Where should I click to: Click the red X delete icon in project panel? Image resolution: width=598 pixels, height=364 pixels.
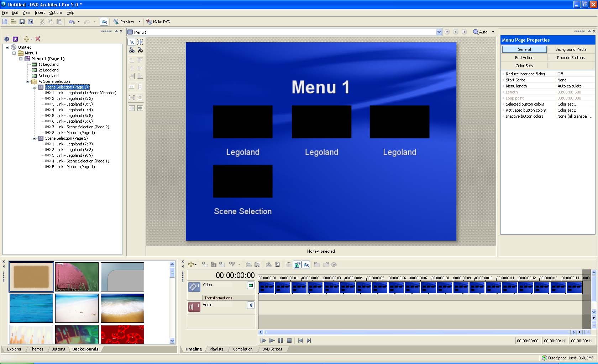(x=38, y=39)
